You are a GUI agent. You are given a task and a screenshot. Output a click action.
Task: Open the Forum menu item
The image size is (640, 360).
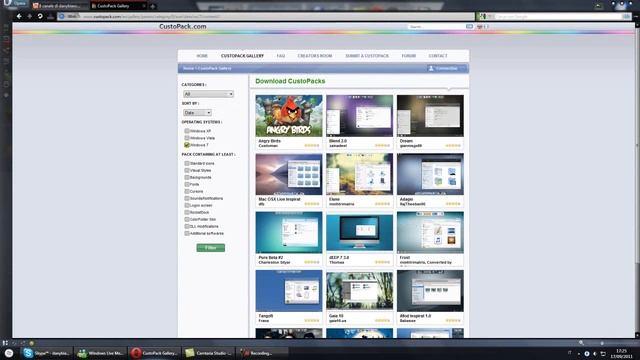pyautogui.click(x=409, y=56)
